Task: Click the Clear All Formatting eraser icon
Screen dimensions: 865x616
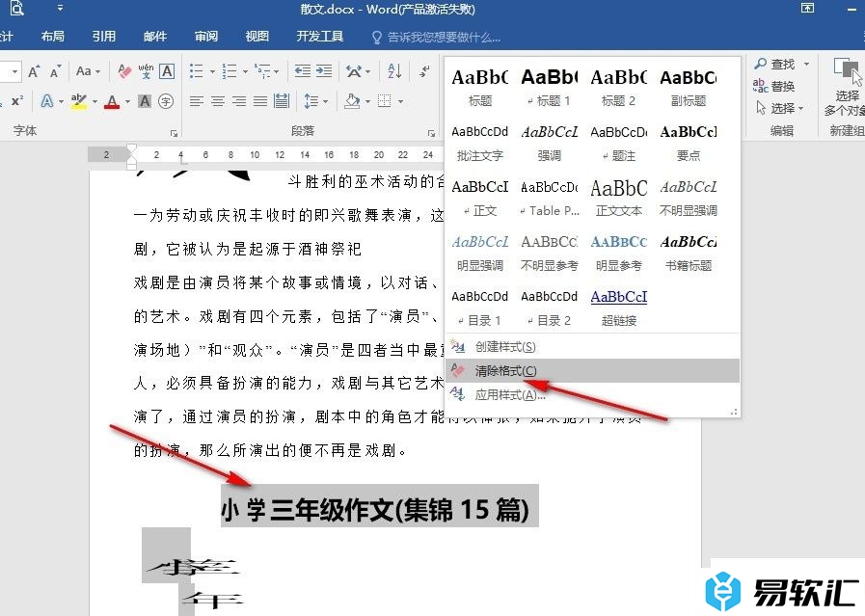Action: point(124,71)
